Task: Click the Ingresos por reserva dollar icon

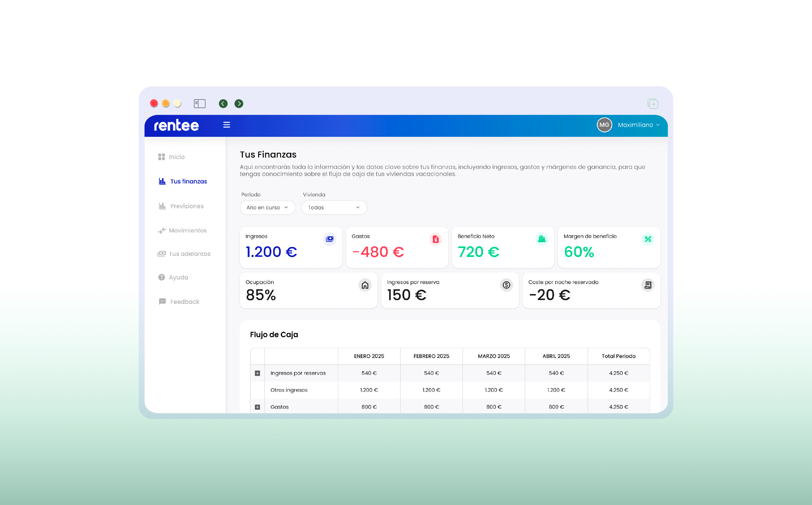Action: point(506,285)
